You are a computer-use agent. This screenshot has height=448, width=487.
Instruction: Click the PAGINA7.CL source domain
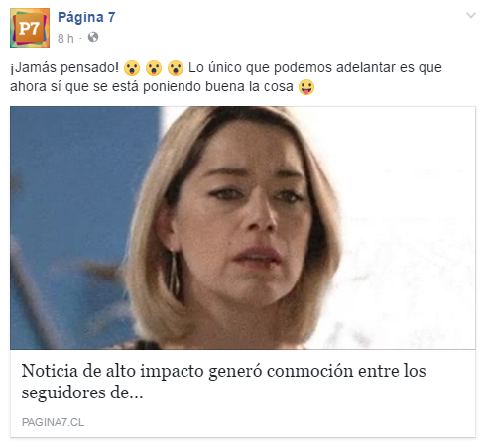point(53,422)
